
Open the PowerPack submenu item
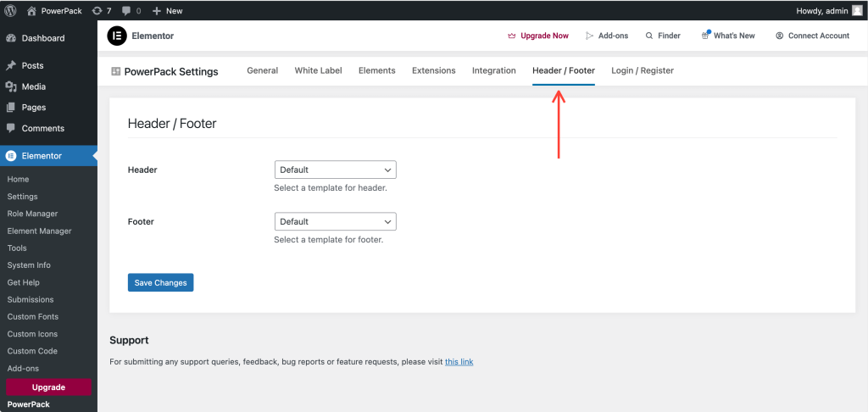tap(28, 404)
